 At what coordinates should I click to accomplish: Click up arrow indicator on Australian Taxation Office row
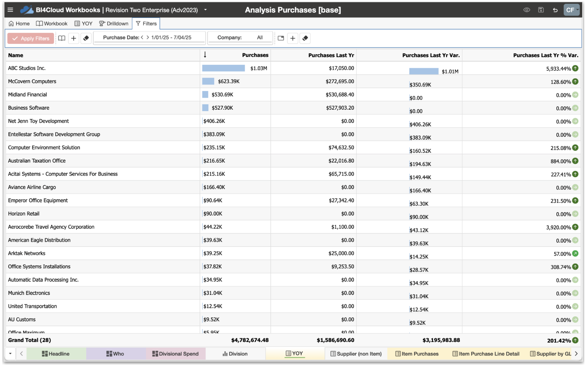pyautogui.click(x=575, y=161)
